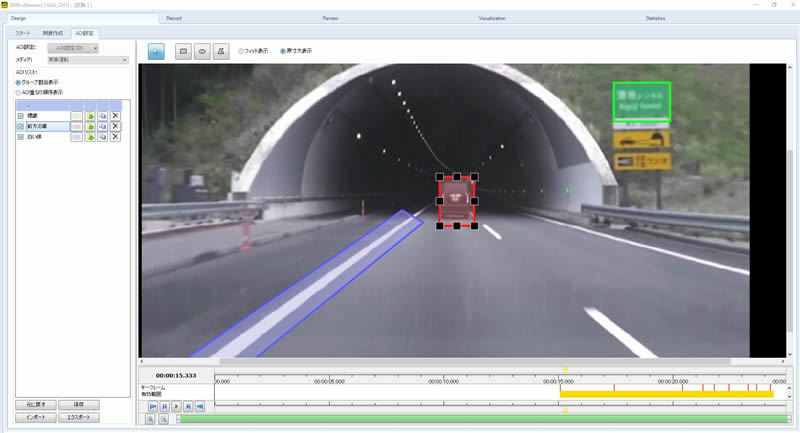Image resolution: width=800 pixels, height=433 pixels.
Task: Click the color swatch for 前方の車
Action: pos(76,127)
